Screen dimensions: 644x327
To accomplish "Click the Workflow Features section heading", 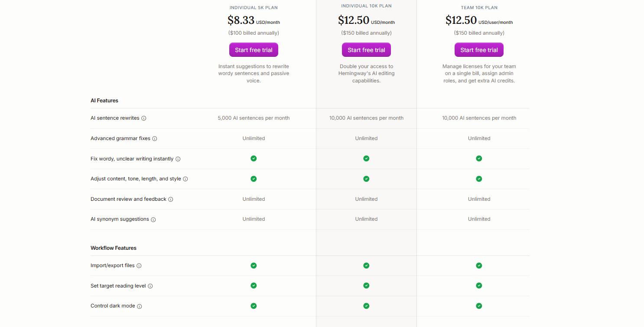I will (114, 248).
